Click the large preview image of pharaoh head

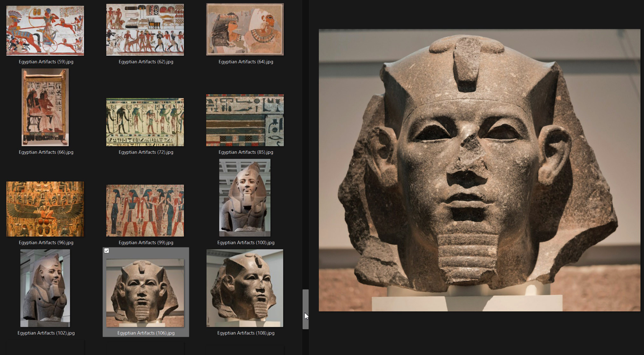pyautogui.click(x=479, y=170)
